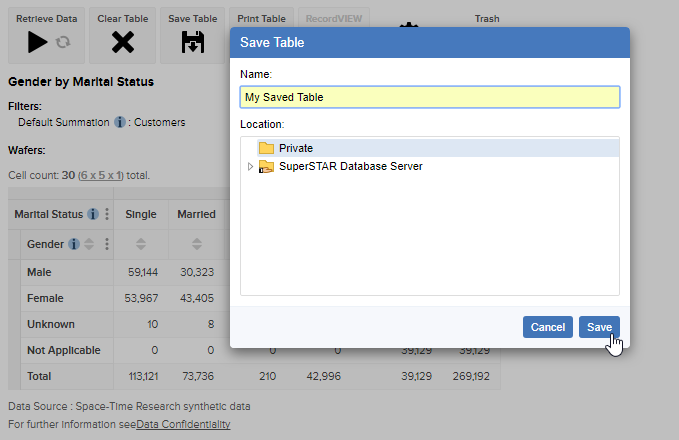Cancel the Save Table dialog
Viewport: 679px width, 440px height.
547,327
